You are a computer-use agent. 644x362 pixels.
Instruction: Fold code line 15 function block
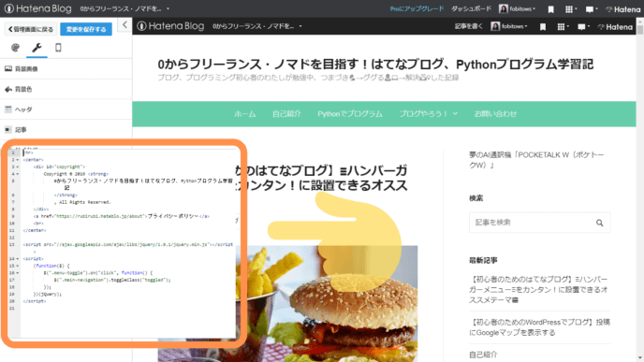tap(17, 266)
